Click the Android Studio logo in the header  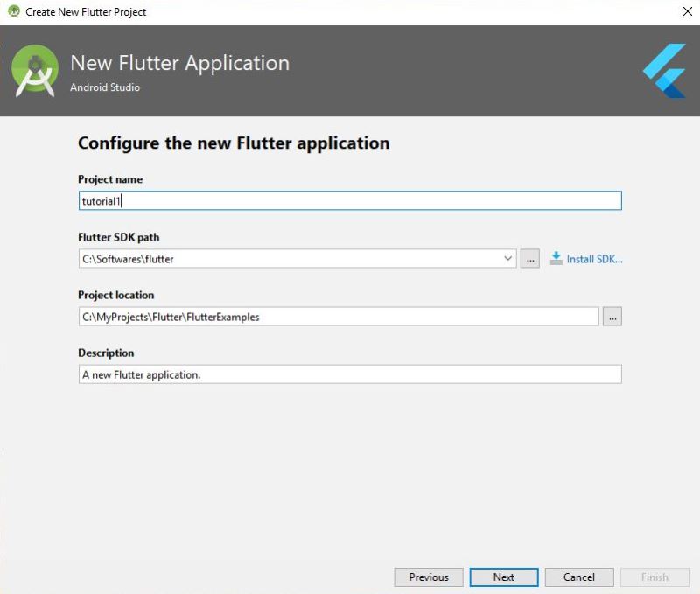tap(35, 71)
